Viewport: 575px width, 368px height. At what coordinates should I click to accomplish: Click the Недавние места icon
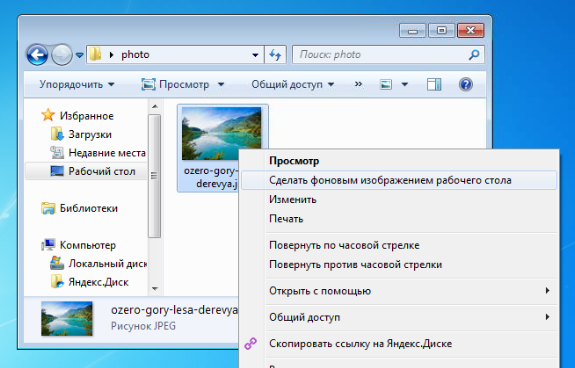point(57,152)
